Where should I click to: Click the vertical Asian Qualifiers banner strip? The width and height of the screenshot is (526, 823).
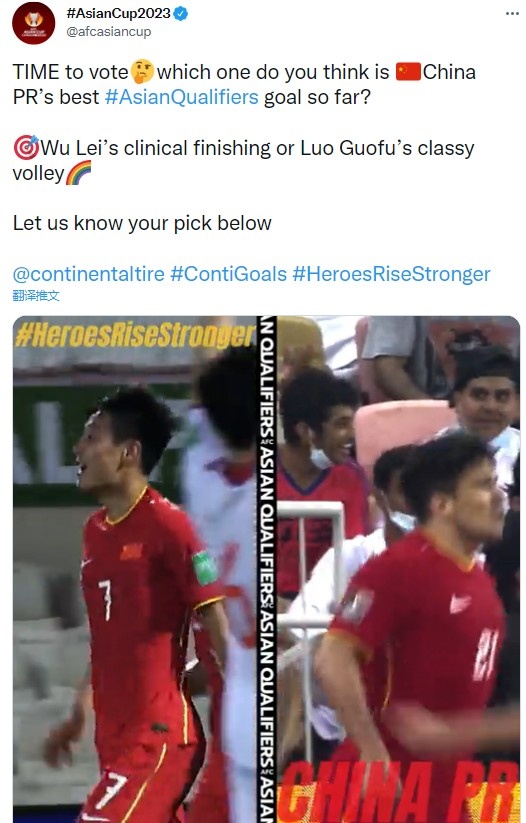[x=267, y=569]
